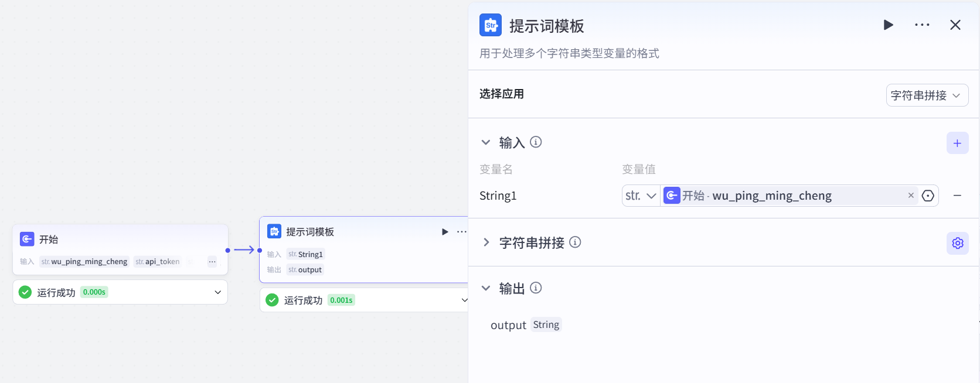
Task: Open the 开始 node's more variables button
Action: pyautogui.click(x=212, y=262)
